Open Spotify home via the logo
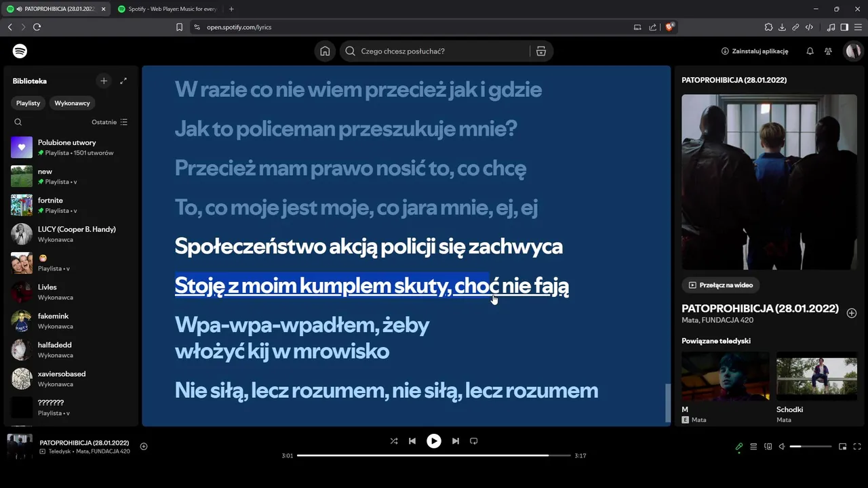This screenshot has height=488, width=868. [x=20, y=51]
